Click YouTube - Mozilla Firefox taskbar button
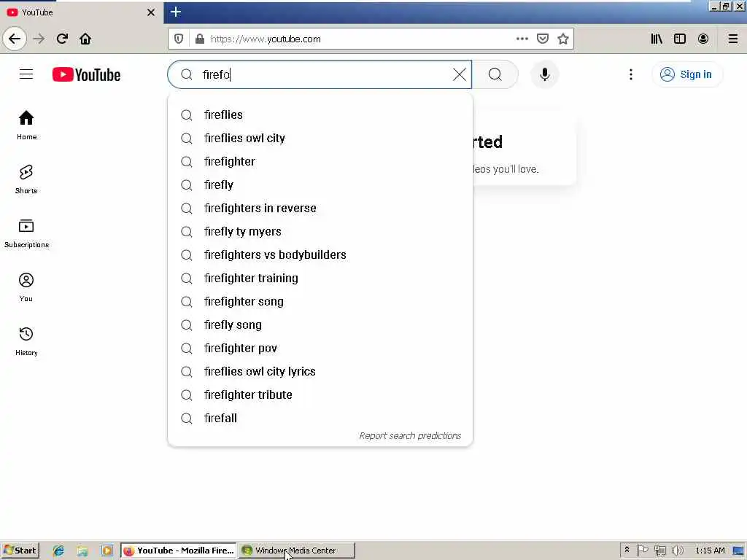 click(179, 551)
